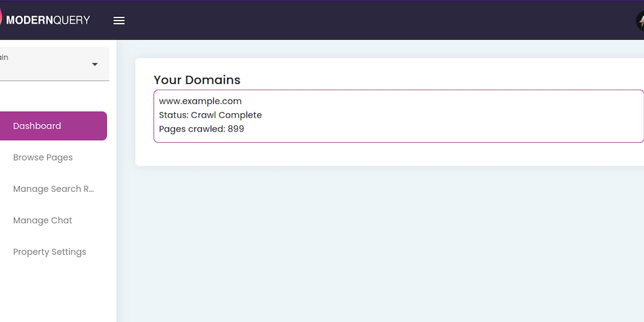Click the 'Your Domains' heading
Image resolution: width=644 pixels, height=322 pixels.
tap(197, 80)
